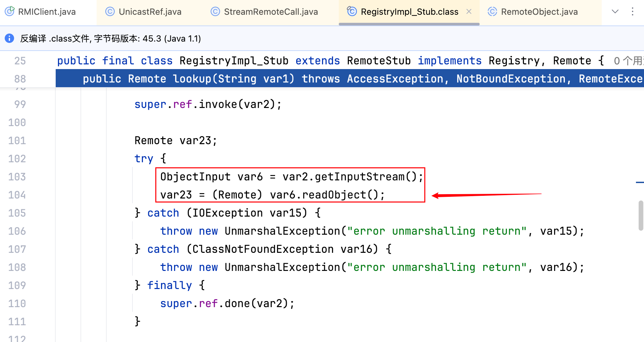Click the RemoteObject.java class icon
The width and height of the screenshot is (644, 342).
pyautogui.click(x=492, y=12)
